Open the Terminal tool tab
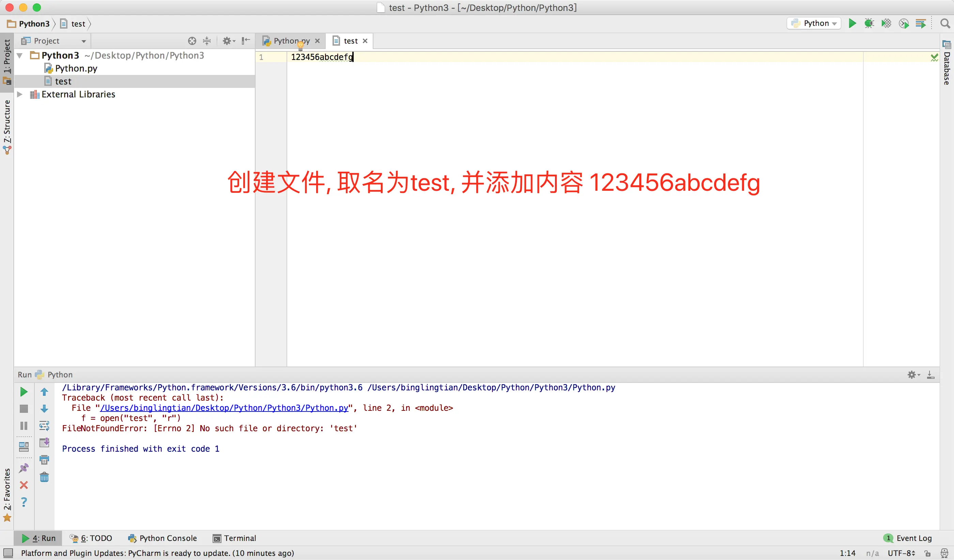 point(235,538)
